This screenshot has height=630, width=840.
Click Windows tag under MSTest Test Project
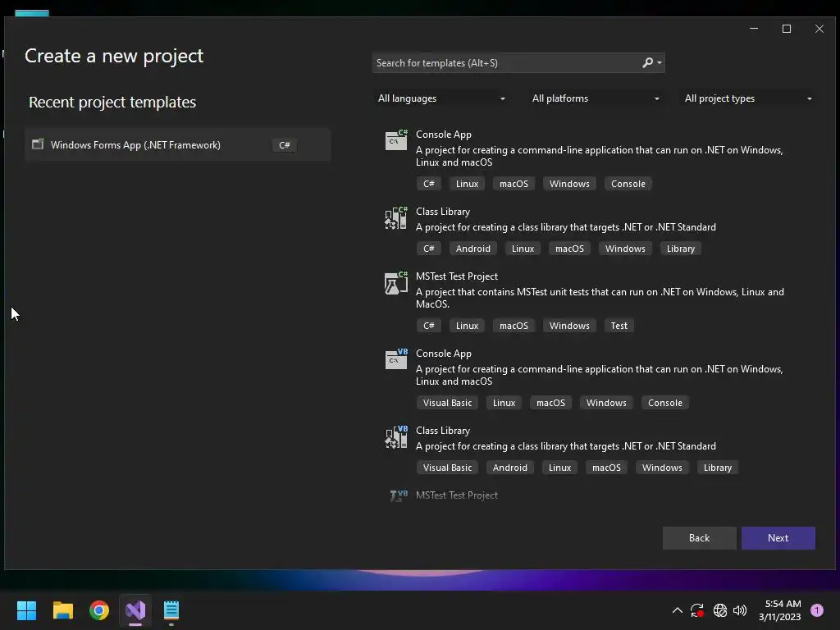[x=569, y=326]
